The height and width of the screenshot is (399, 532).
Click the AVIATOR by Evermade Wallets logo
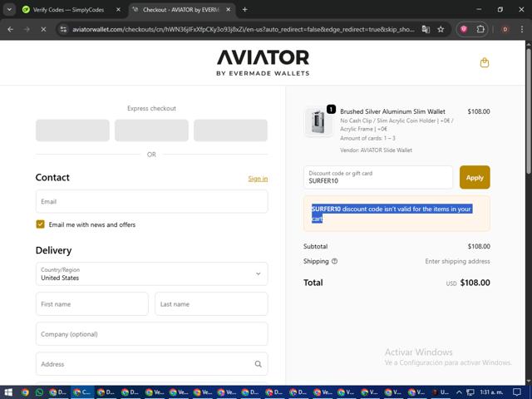263,62
